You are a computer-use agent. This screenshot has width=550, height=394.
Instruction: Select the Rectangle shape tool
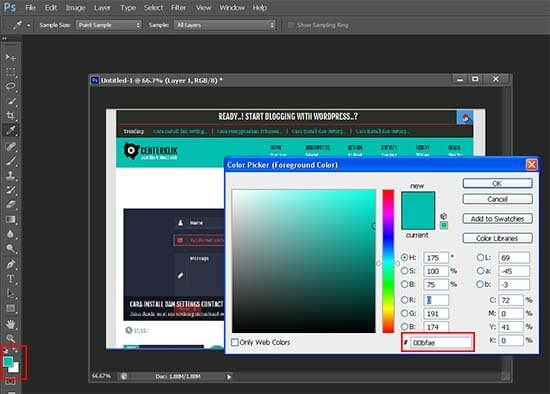point(11,308)
